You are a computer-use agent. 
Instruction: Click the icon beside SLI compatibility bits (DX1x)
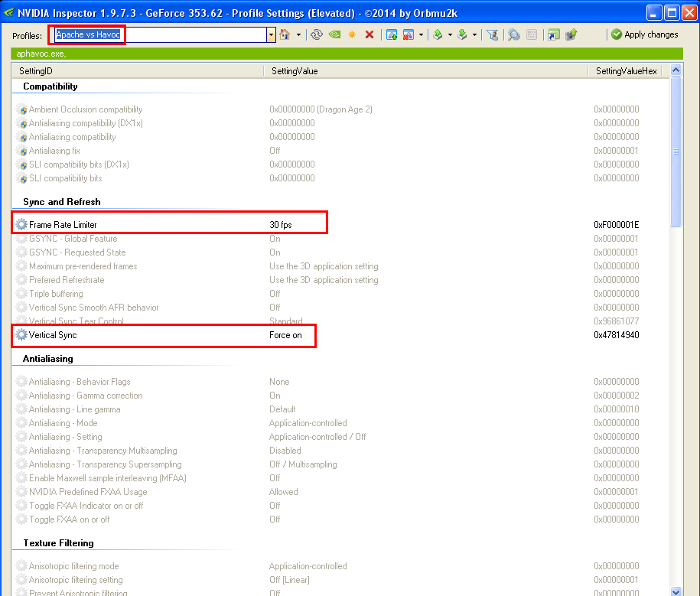21,164
